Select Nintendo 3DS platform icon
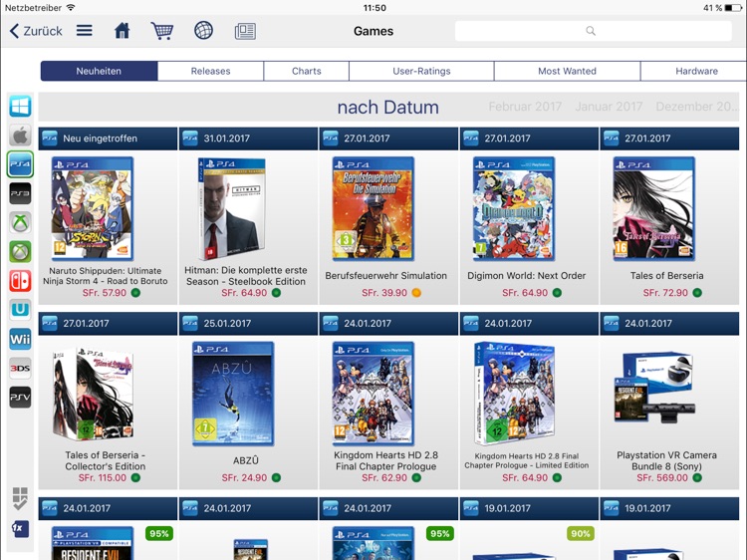The width and height of the screenshot is (747, 560). pos(20,369)
